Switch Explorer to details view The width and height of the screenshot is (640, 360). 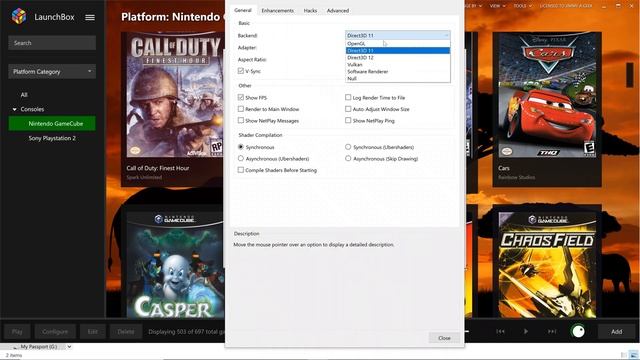click(x=624, y=355)
